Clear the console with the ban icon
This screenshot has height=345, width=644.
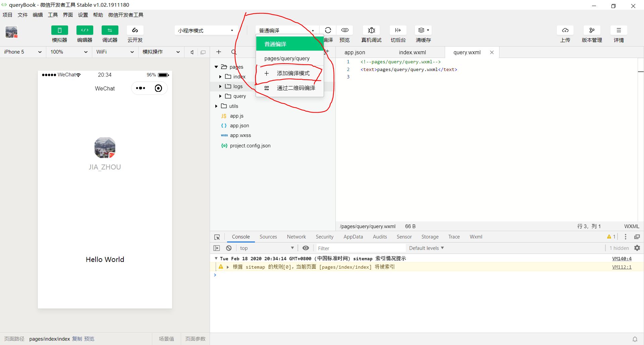(229, 248)
